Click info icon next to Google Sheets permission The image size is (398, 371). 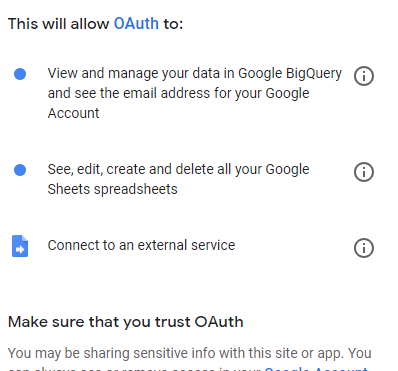(364, 172)
